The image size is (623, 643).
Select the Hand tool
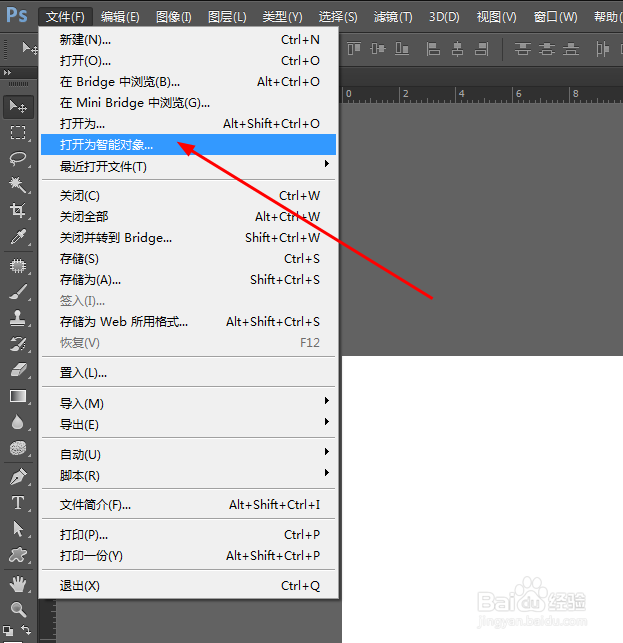coord(18,584)
